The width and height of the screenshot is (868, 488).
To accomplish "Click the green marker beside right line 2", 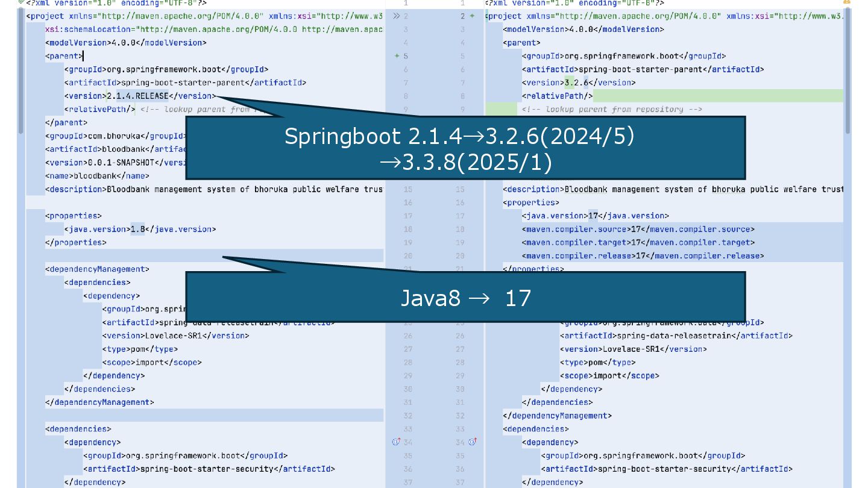I will pyautogui.click(x=472, y=16).
